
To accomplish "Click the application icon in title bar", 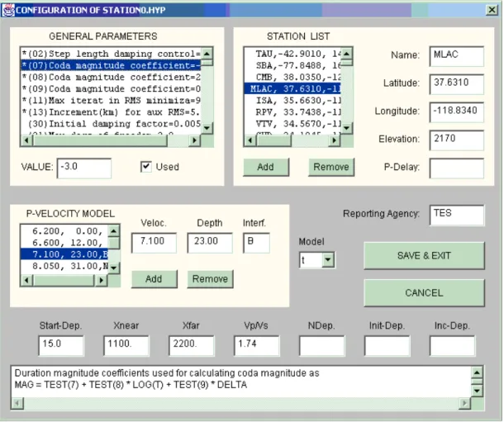I will click(8, 10).
